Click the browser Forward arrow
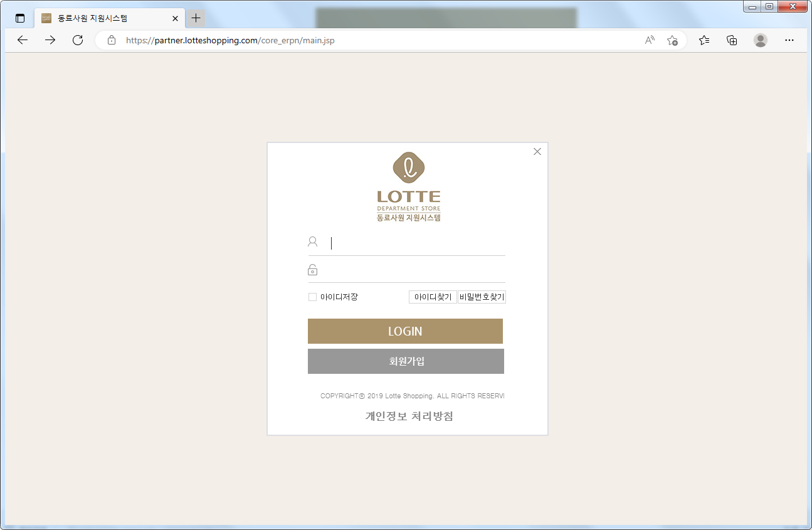This screenshot has height=530, width=812. pyautogui.click(x=50, y=40)
